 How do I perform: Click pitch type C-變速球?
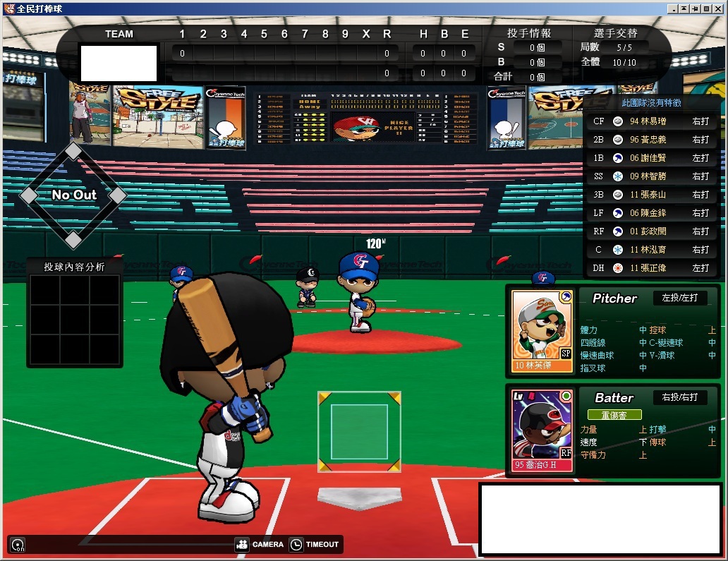(x=666, y=343)
